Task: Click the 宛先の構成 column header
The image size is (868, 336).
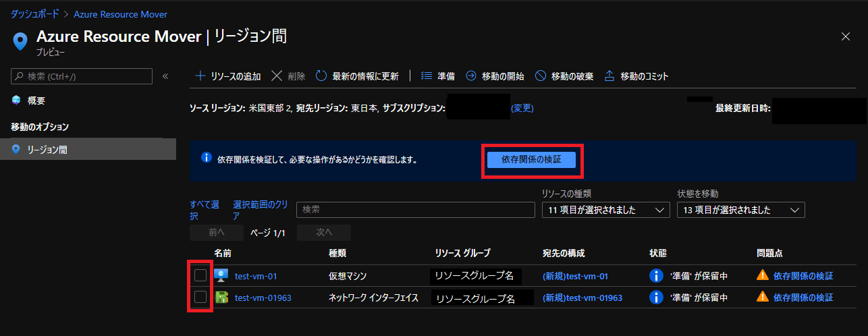Action: pyautogui.click(x=564, y=253)
